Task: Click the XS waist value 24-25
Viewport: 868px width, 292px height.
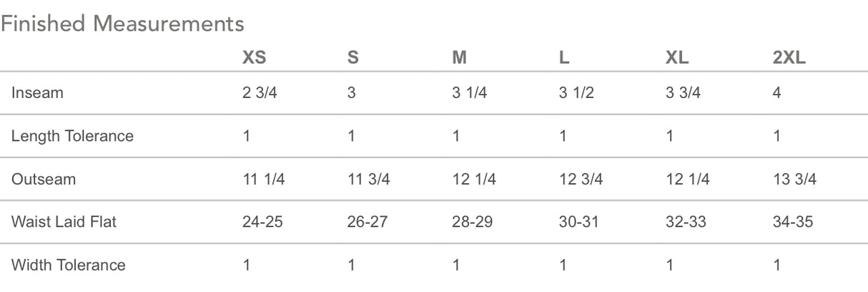Action: point(262,222)
